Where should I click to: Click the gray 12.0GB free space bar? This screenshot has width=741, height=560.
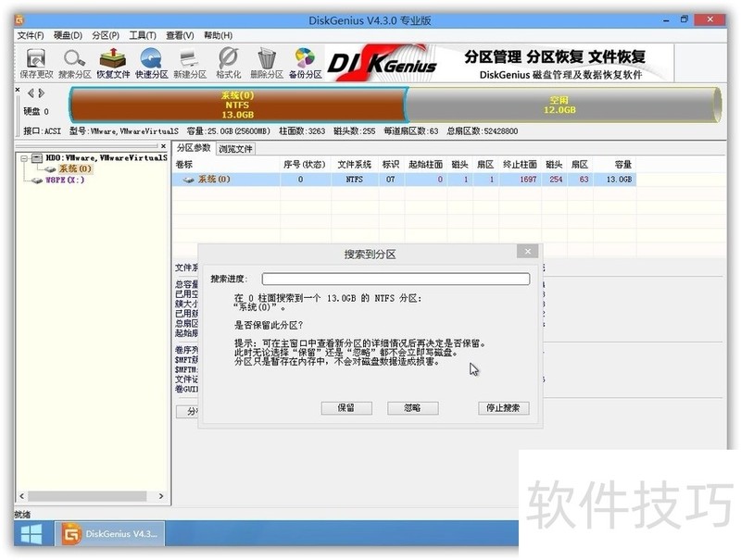tap(562, 105)
